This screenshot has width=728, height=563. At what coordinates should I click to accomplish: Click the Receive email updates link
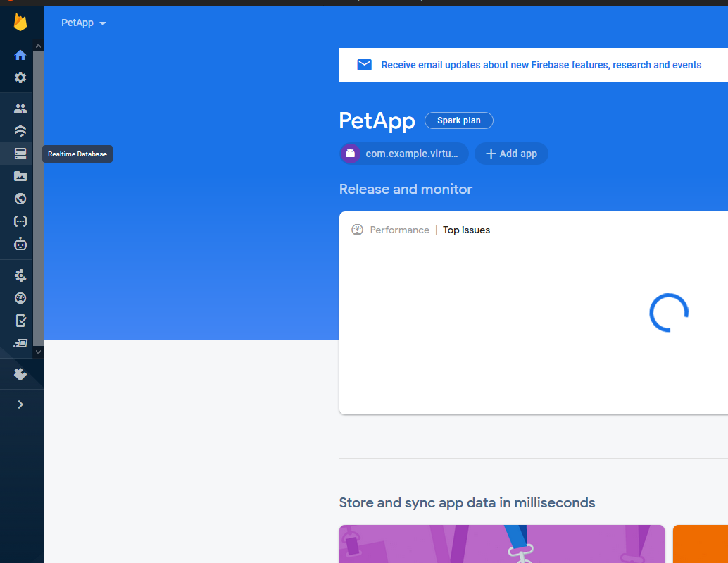(541, 65)
